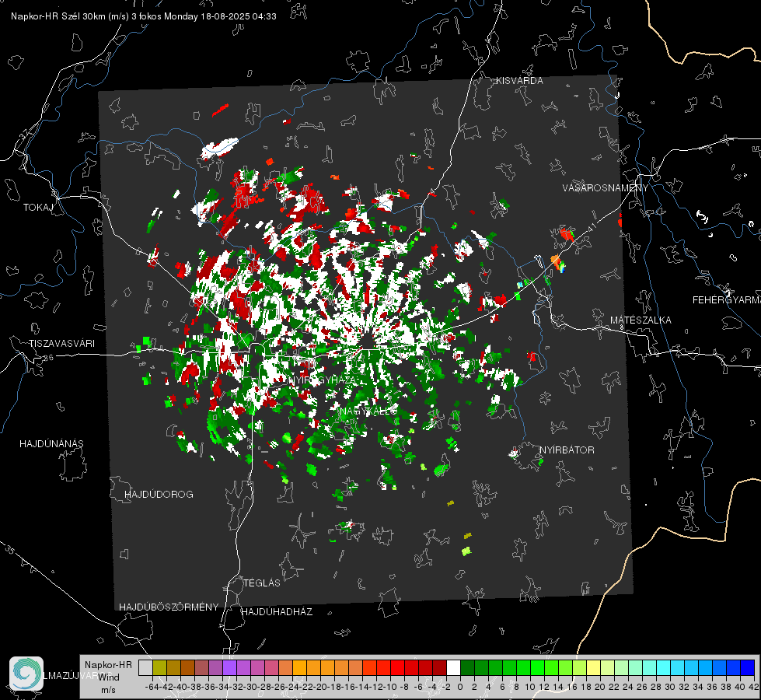This screenshot has width=761, height=700.
Task: Click the '42' value at legend scale end
Action: pos(753,687)
